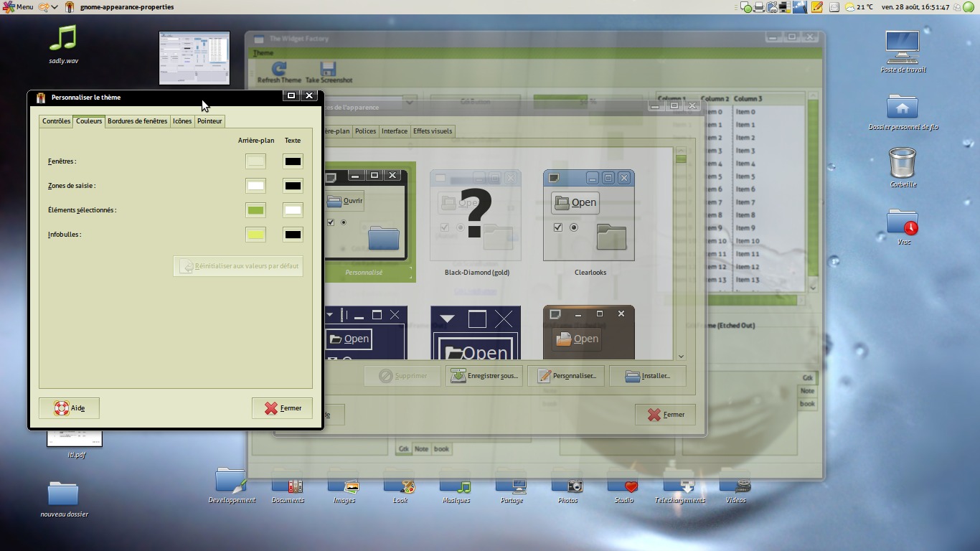This screenshot has width=980, height=551.
Task: Click Fermer in the appearance window
Action: click(x=665, y=415)
